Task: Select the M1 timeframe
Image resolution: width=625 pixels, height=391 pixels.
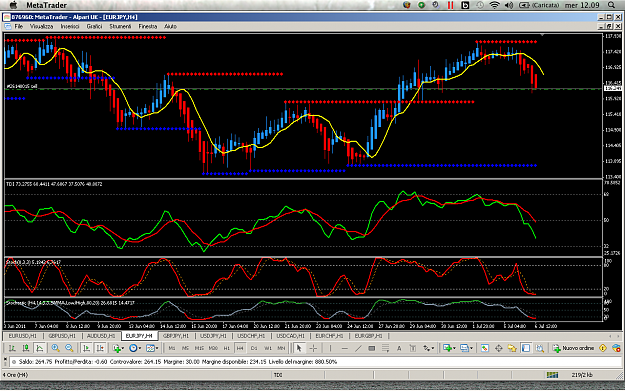Action: click(x=172, y=348)
